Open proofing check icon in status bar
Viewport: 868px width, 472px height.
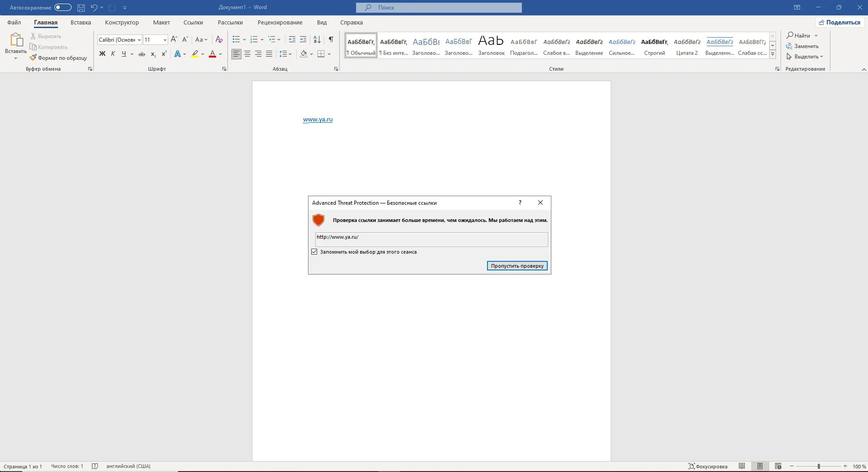95,466
